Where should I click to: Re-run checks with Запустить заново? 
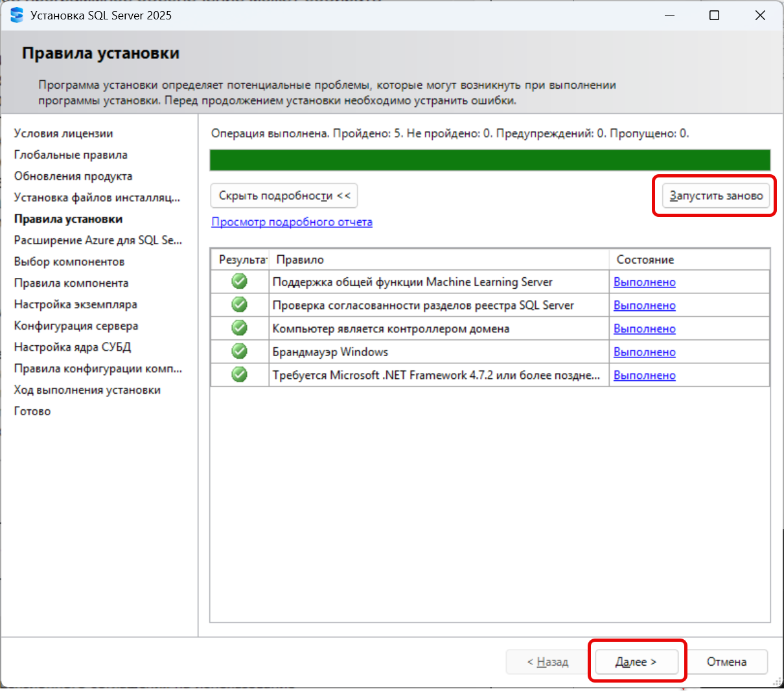tap(716, 196)
